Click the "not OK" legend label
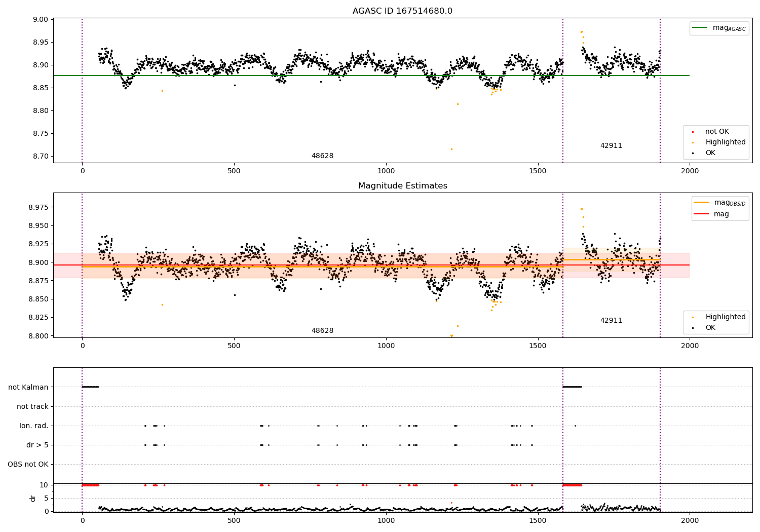The width and height of the screenshot is (760, 532). [x=717, y=132]
